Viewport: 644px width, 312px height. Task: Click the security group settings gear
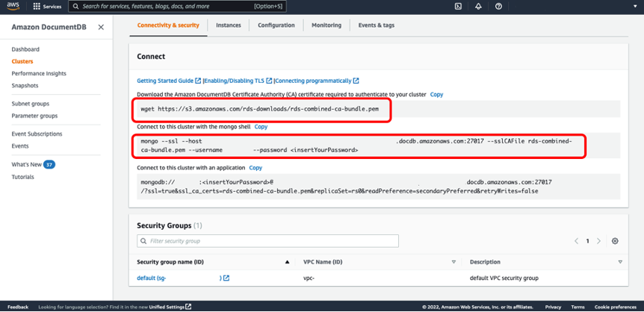[x=615, y=241]
